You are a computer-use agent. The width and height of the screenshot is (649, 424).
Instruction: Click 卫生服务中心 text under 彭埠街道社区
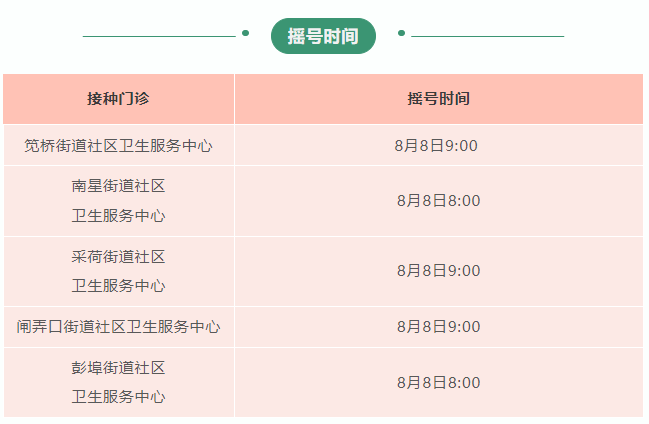[x=118, y=397]
